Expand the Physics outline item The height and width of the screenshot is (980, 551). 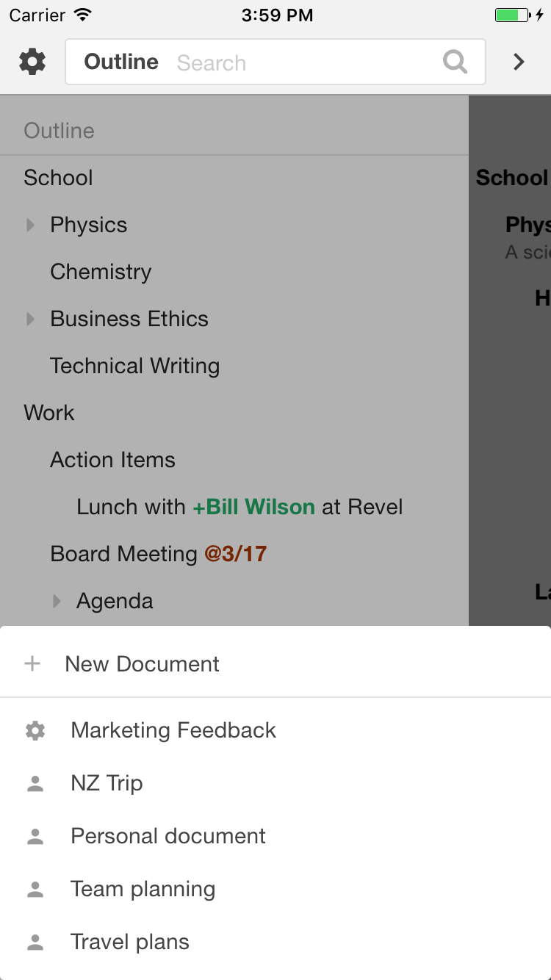pos(31,225)
